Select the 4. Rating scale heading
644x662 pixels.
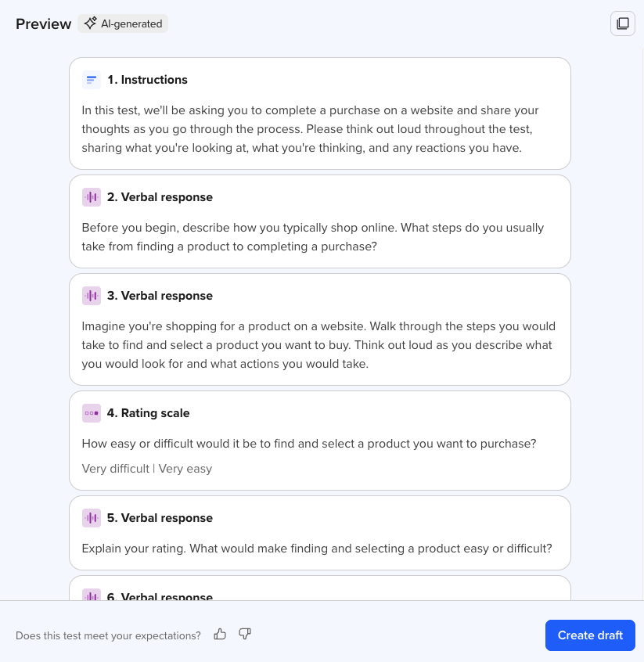pyautogui.click(x=148, y=413)
